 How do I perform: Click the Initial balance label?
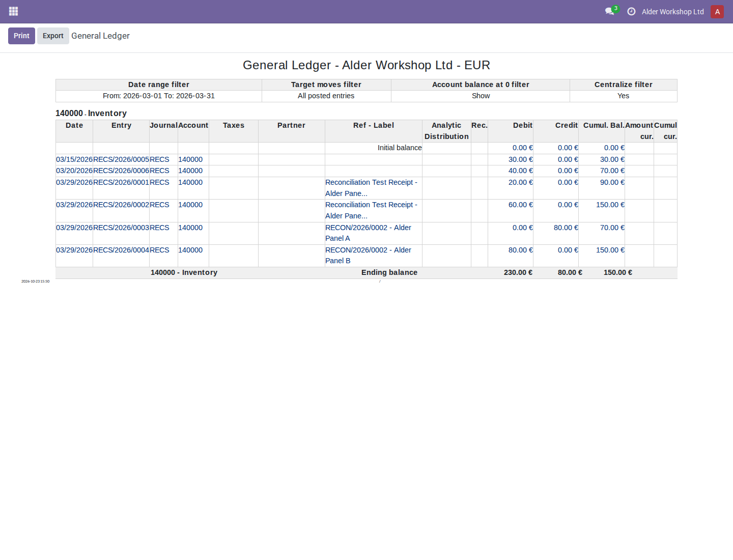(400, 148)
